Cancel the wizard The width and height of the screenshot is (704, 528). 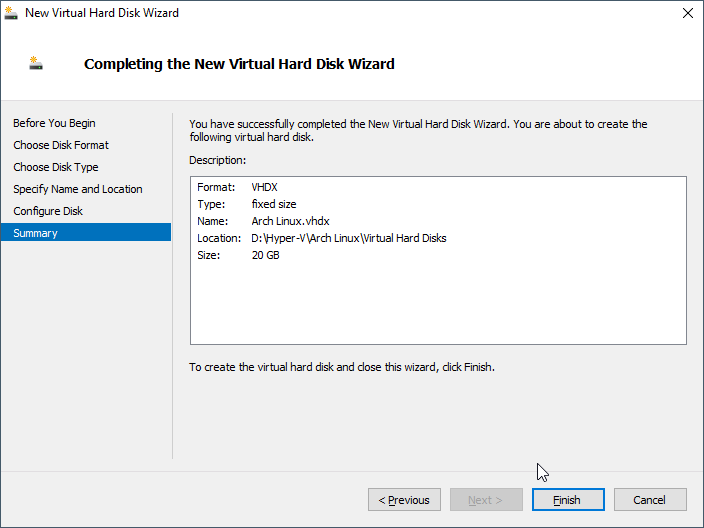tap(649, 500)
